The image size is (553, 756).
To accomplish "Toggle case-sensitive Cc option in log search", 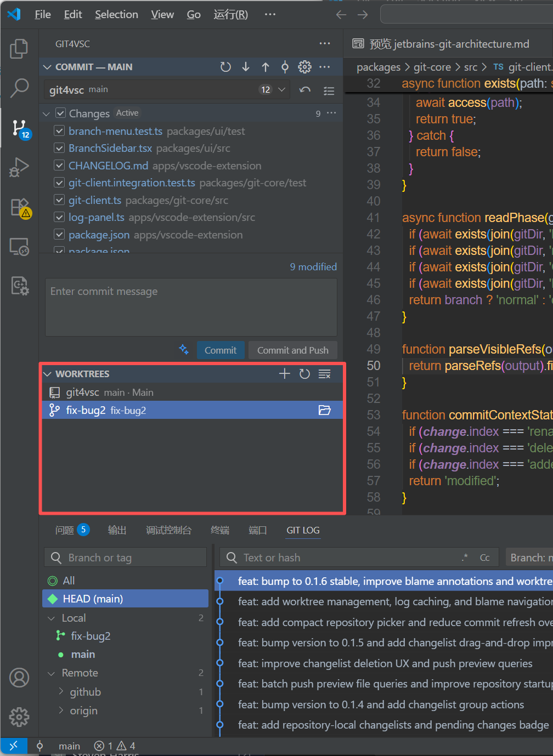I will (x=485, y=558).
